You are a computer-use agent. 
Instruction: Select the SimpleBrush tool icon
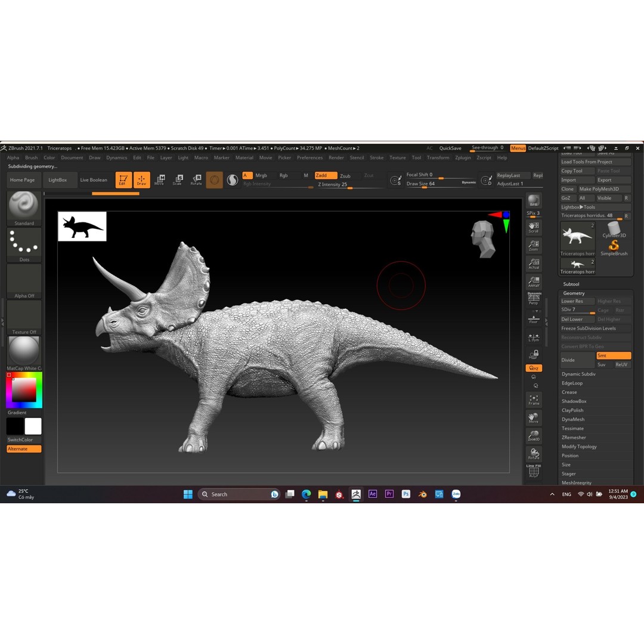pyautogui.click(x=614, y=247)
